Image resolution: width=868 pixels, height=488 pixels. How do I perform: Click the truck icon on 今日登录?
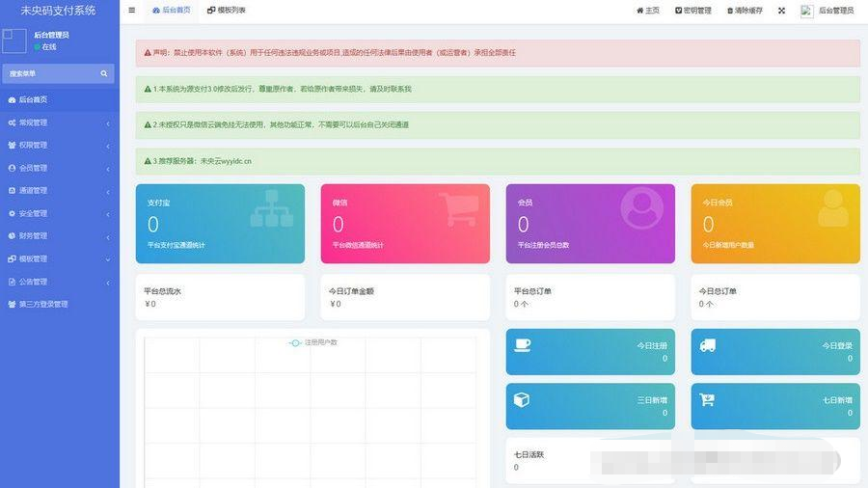[708, 345]
